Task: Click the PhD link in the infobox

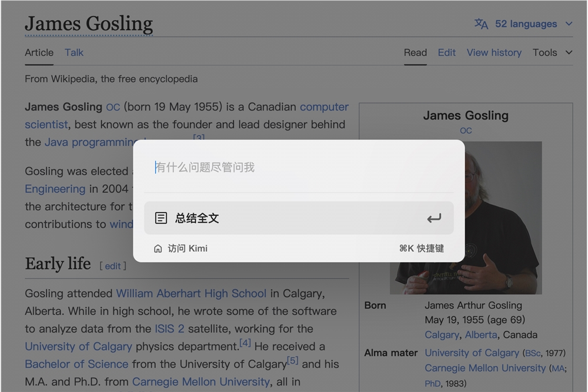Action: pos(432,384)
